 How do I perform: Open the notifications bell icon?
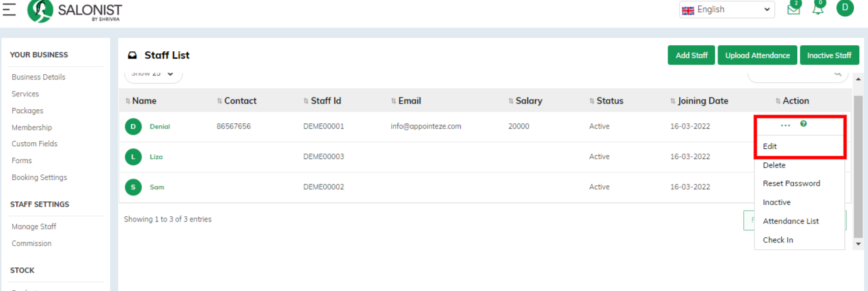(818, 9)
